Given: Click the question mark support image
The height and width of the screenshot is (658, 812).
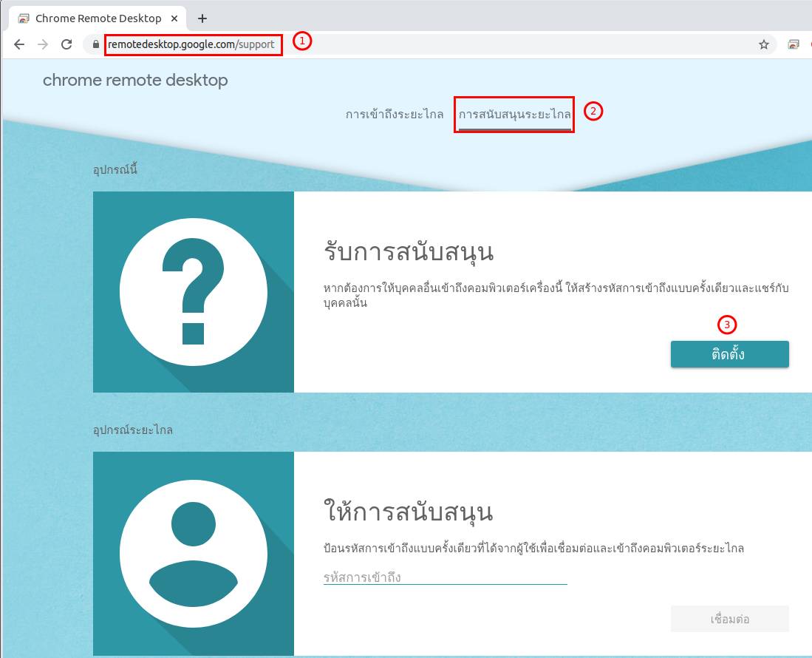Looking at the screenshot, I should point(194,292).
